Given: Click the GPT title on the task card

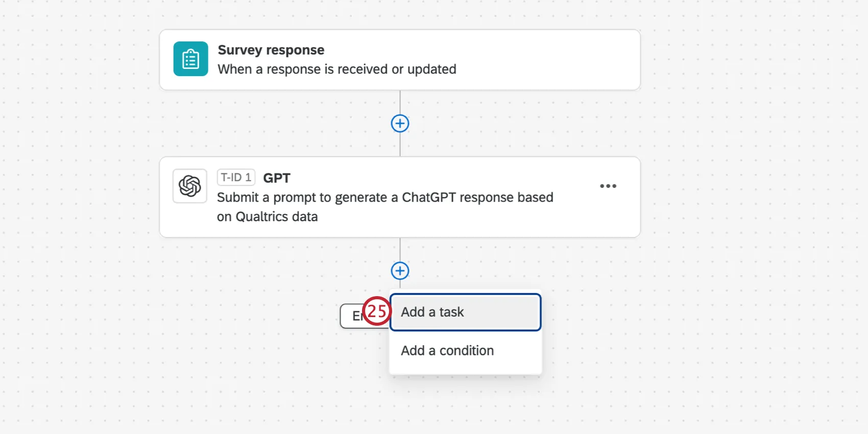Looking at the screenshot, I should (277, 178).
